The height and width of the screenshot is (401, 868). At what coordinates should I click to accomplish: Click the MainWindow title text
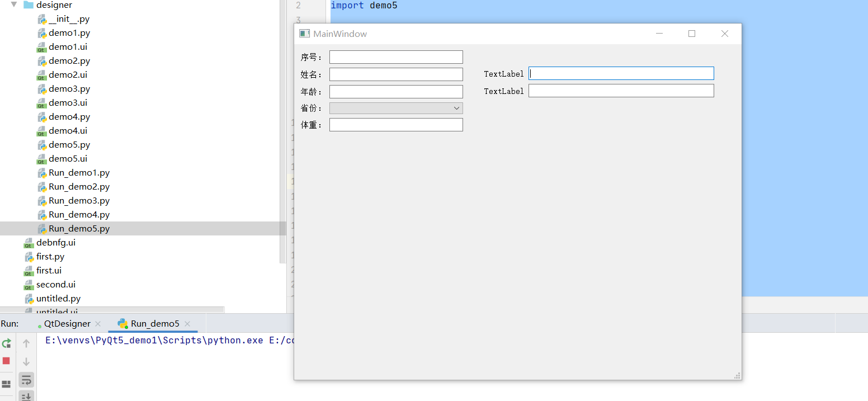(x=340, y=34)
